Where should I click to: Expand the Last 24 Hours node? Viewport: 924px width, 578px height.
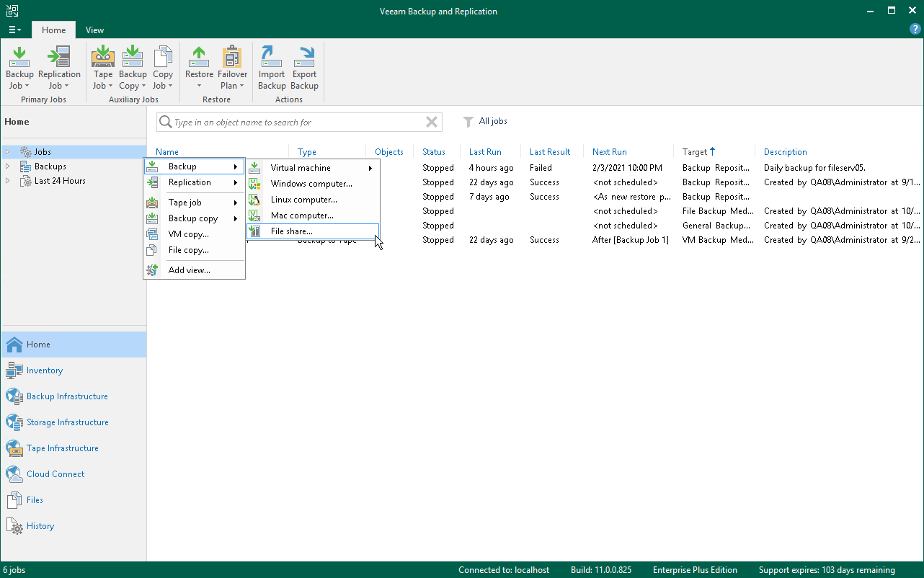(8, 181)
